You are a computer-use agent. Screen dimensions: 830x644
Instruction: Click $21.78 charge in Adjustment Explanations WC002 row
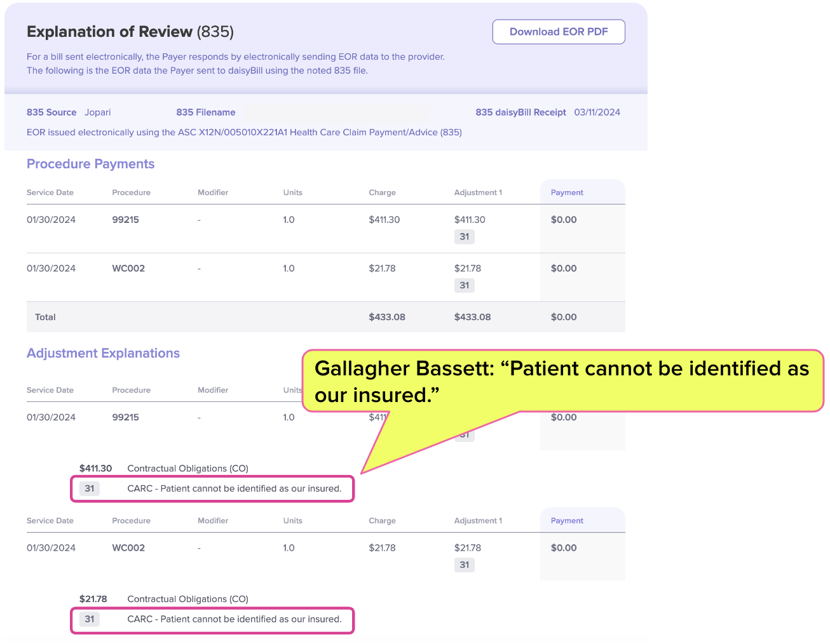(x=383, y=548)
